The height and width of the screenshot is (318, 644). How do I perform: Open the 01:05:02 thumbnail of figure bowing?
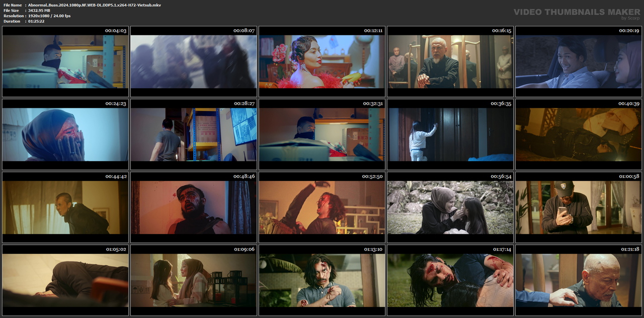[65, 280]
